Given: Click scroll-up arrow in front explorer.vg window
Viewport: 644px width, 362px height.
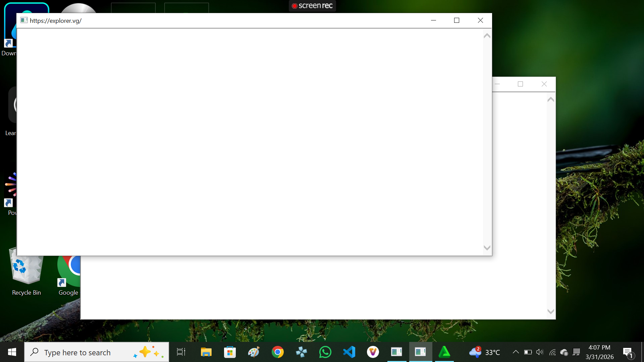Looking at the screenshot, I should pos(487,36).
